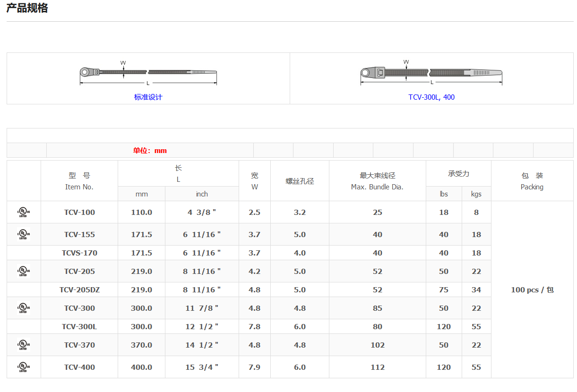This screenshot has width=577, height=392.
Task: Click the TCV-300L cable tie diagram on right
Action: 431,73
